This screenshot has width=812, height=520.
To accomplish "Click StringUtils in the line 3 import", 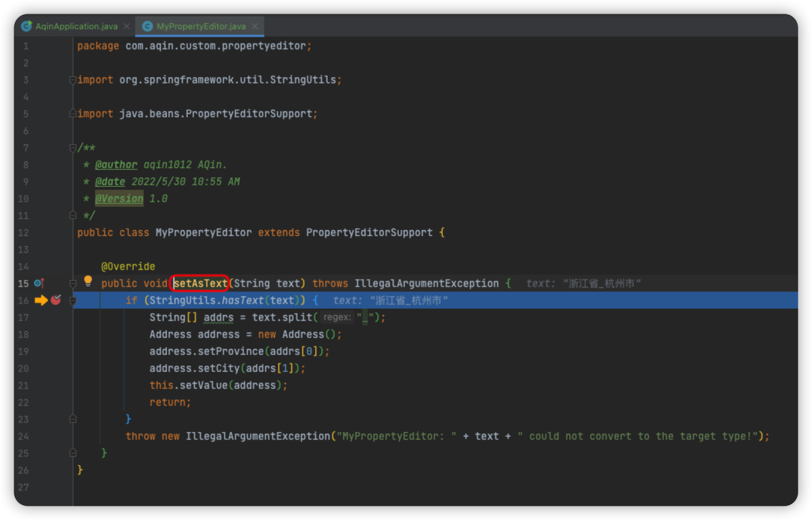I will pyautogui.click(x=303, y=80).
